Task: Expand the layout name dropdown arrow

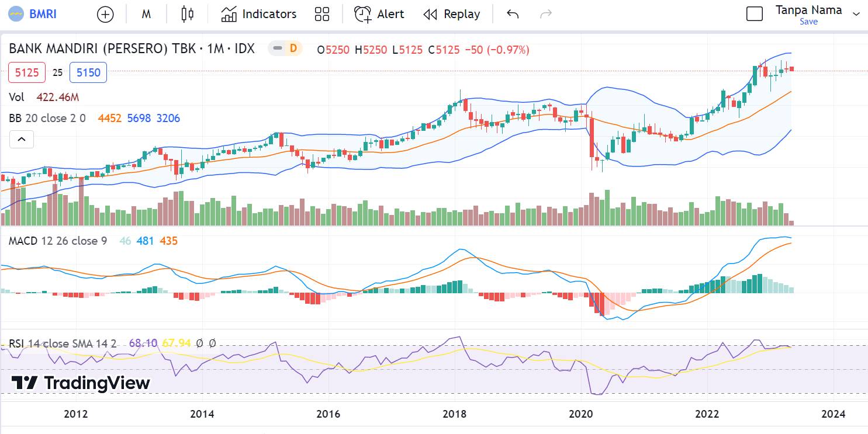Action: click(x=856, y=14)
